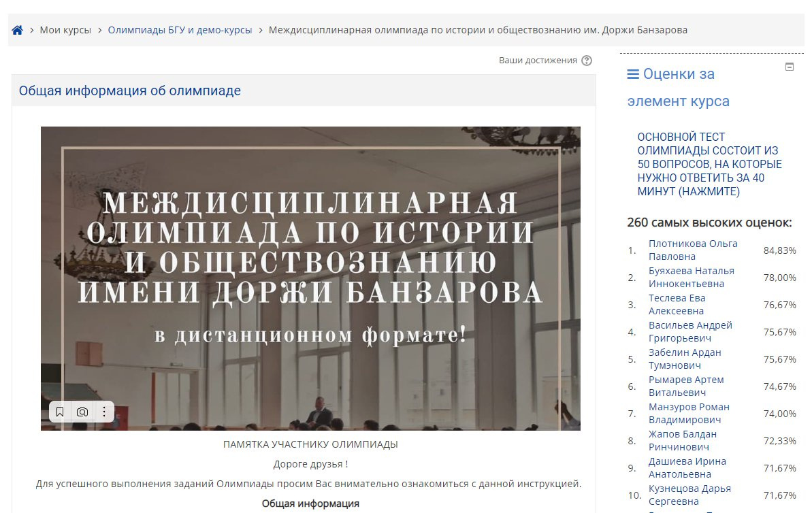Screen dimensions: 812x513
Task: Click the list icon beside Оценки за элемент курса
Action: (x=633, y=74)
